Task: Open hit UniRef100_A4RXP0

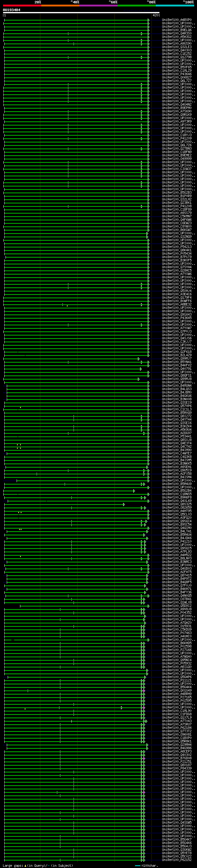Action: pyautogui.click(x=177, y=20)
